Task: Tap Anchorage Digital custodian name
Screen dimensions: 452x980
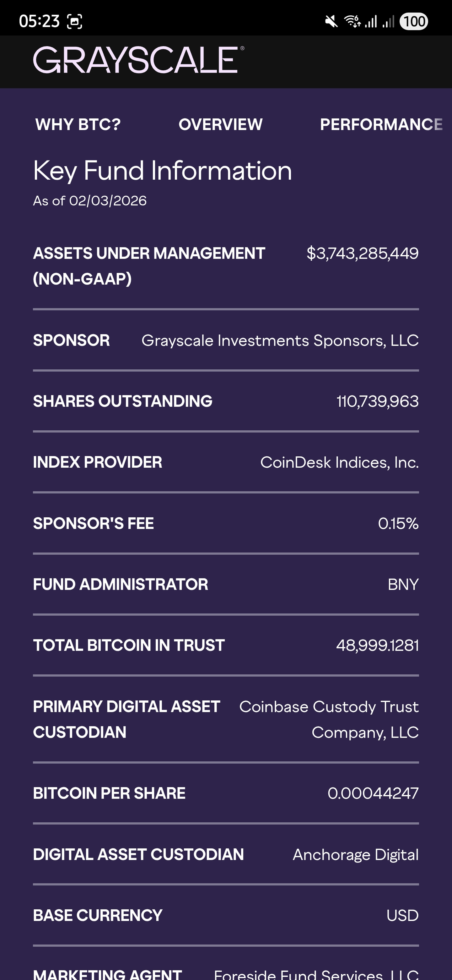Action: (355, 854)
